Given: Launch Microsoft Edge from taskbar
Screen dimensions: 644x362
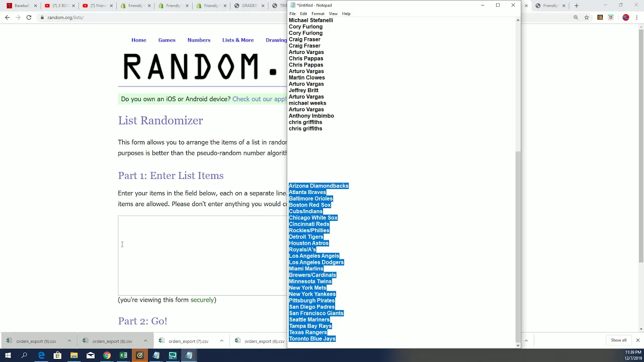Looking at the screenshot, I should pyautogui.click(x=41, y=355).
